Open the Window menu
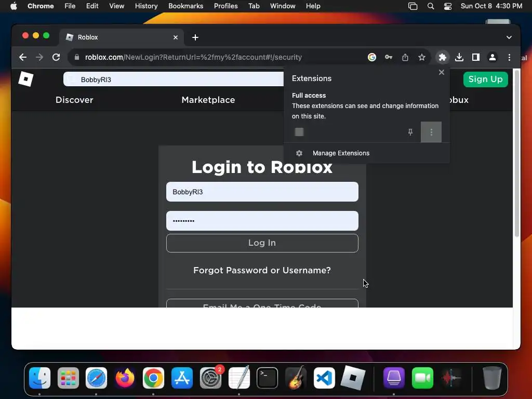This screenshot has width=532, height=399. coord(283,6)
